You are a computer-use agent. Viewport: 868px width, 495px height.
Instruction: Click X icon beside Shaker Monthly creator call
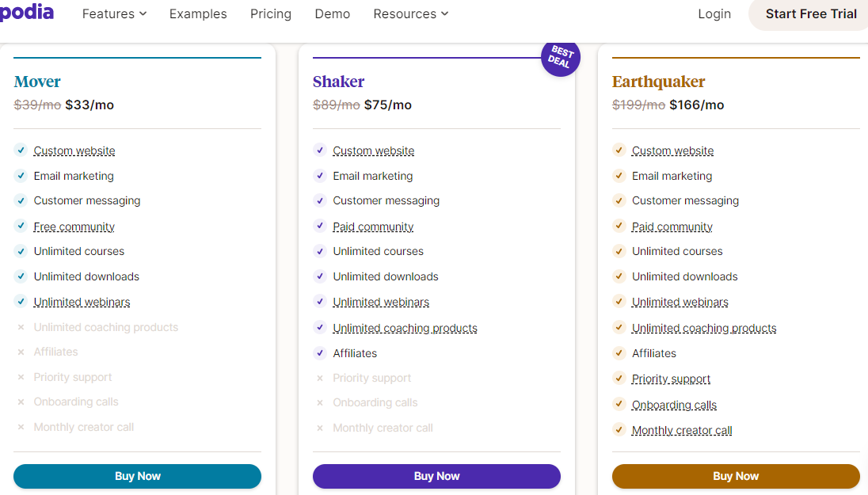click(x=320, y=428)
